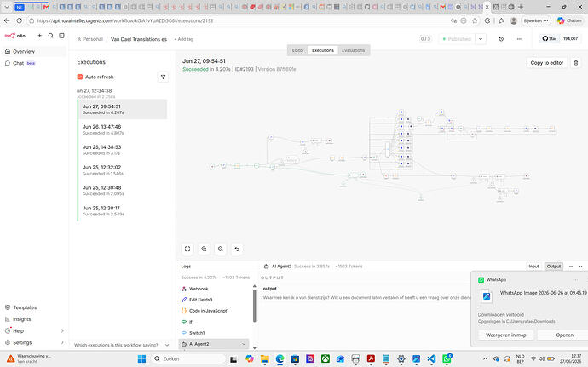Open the executions filter funnel icon
Screen dimensions: 588x367
coord(163,77)
